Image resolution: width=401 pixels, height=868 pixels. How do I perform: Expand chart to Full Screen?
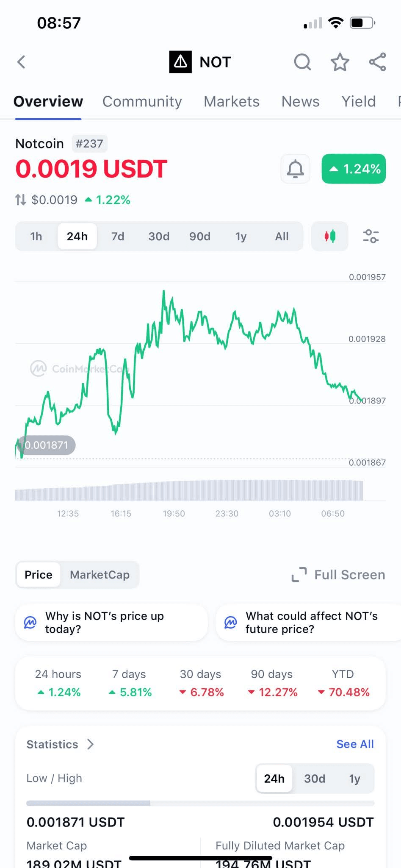pos(338,575)
